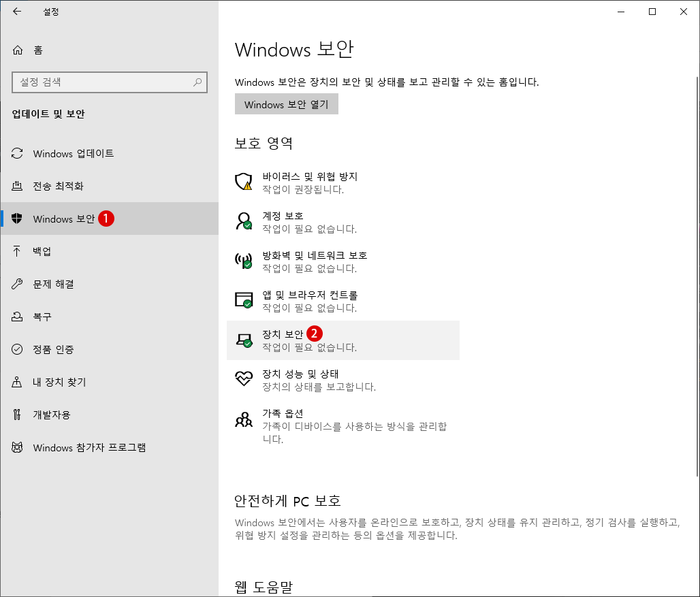Click the 업데이트 및 보안 category heading

[48, 114]
